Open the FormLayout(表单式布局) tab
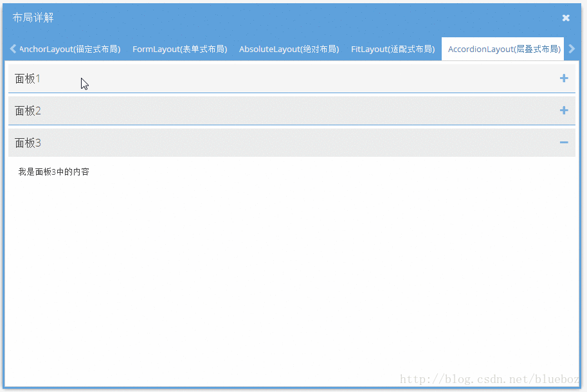 [179, 49]
